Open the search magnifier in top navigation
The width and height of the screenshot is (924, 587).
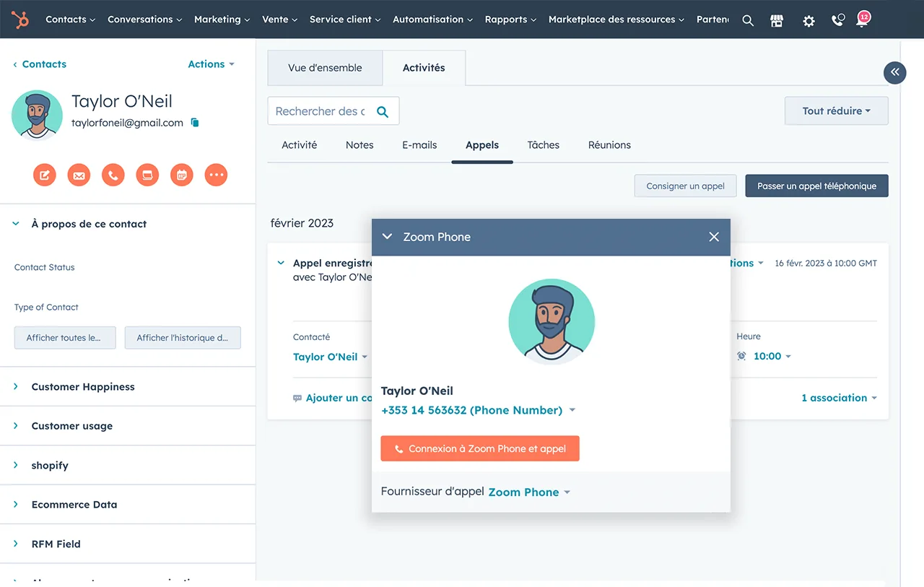[x=748, y=21]
